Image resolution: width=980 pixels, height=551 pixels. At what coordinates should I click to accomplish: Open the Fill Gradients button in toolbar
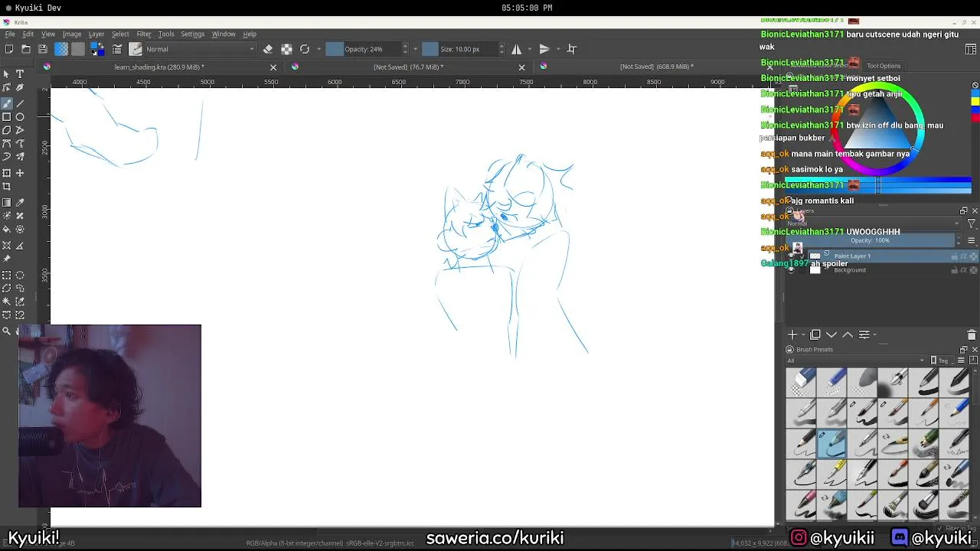pyautogui.click(x=61, y=49)
